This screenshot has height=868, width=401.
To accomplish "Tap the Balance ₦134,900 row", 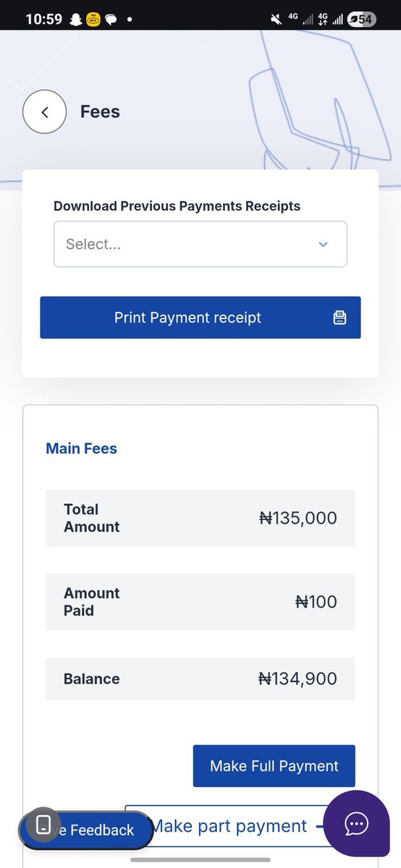I will tap(200, 678).
